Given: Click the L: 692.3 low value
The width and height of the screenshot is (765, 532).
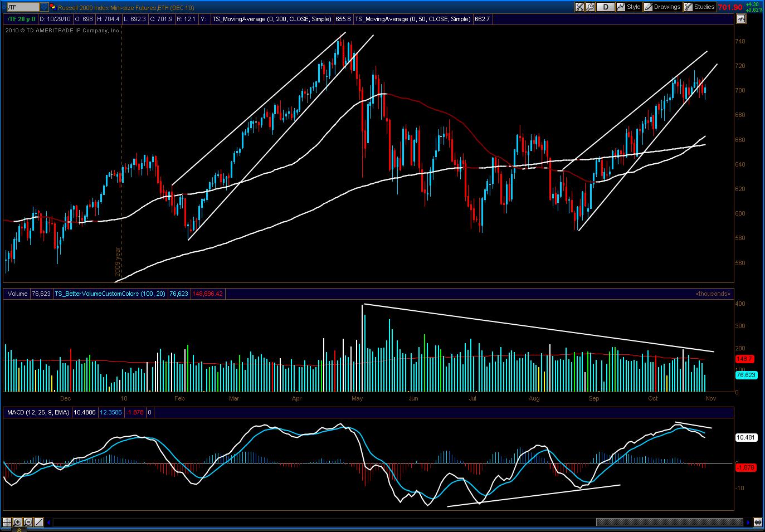Looking at the screenshot, I should tap(134, 19).
